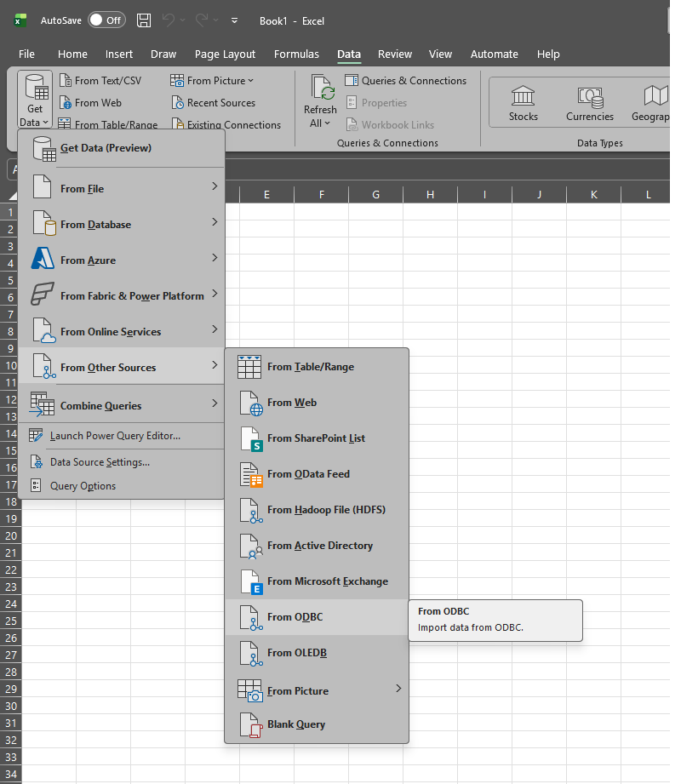This screenshot has height=784, width=681.
Task: Toggle the AutoSave switch
Action: tap(106, 20)
